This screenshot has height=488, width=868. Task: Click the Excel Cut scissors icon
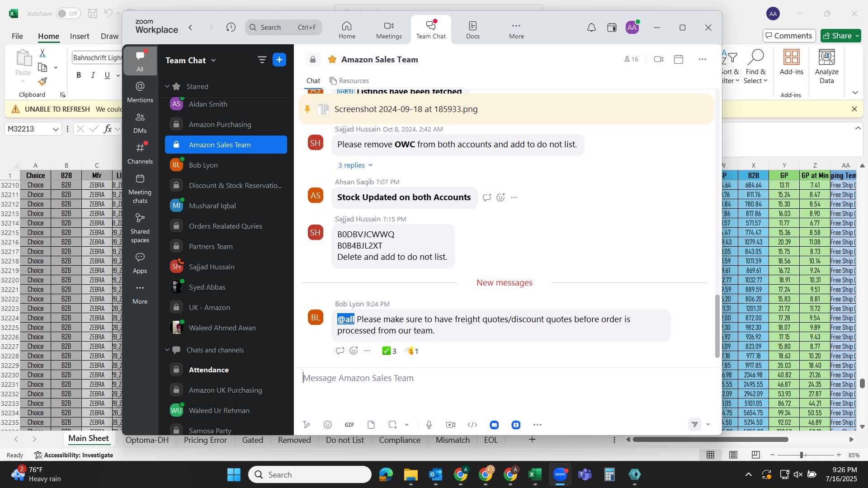42,53
